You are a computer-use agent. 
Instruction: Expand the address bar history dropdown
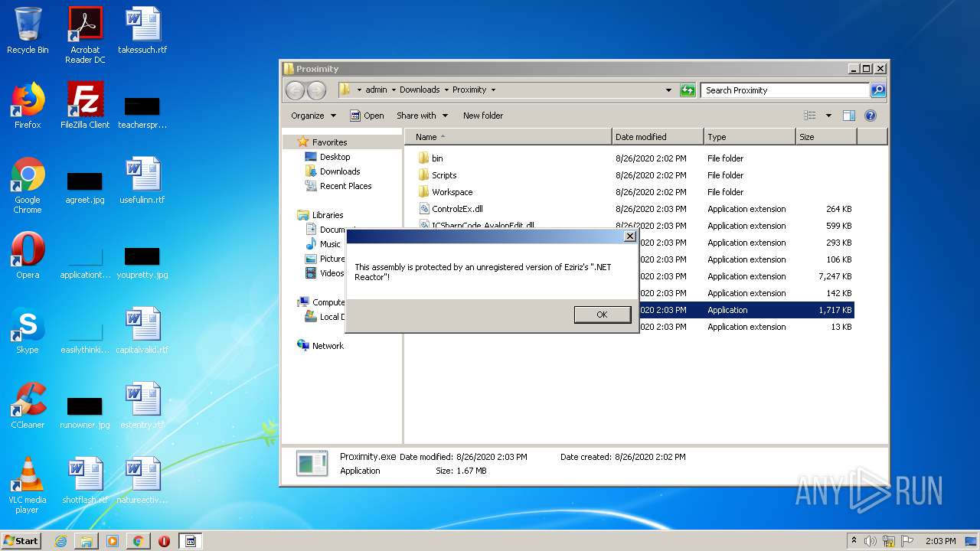pyautogui.click(x=668, y=90)
